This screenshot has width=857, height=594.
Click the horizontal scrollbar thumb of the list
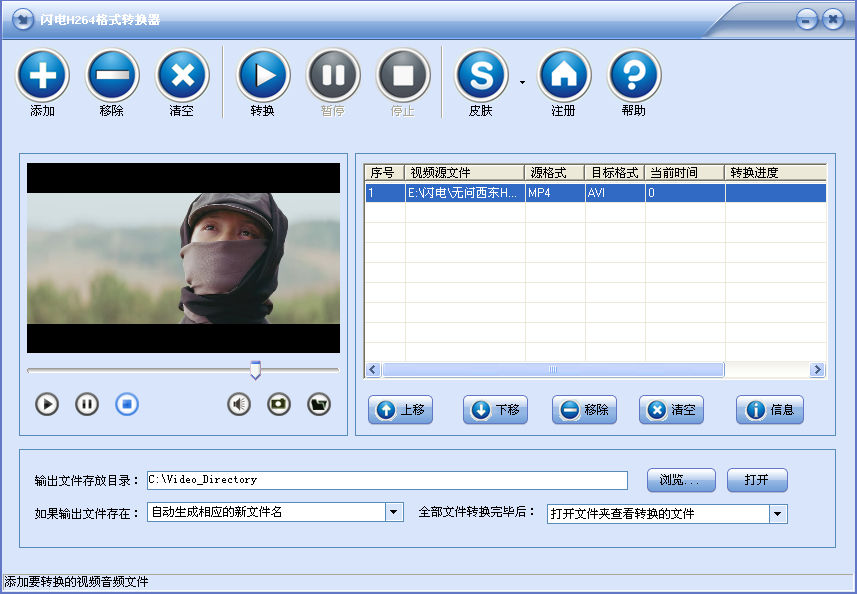coord(553,370)
